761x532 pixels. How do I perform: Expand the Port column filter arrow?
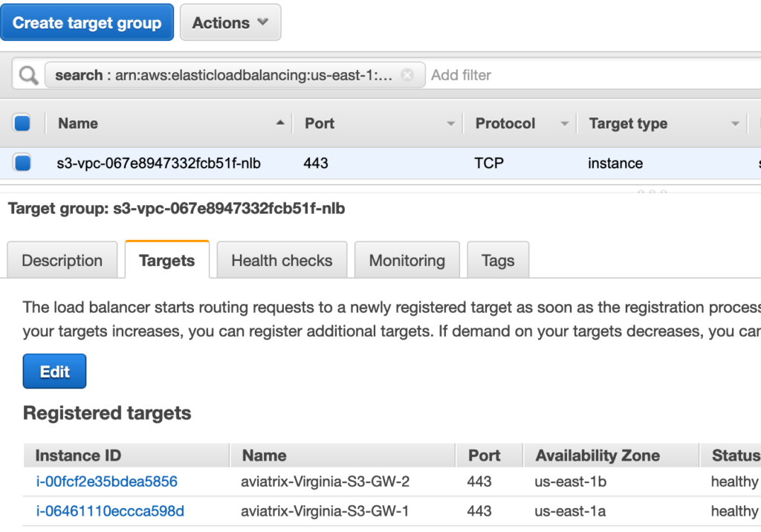click(450, 123)
